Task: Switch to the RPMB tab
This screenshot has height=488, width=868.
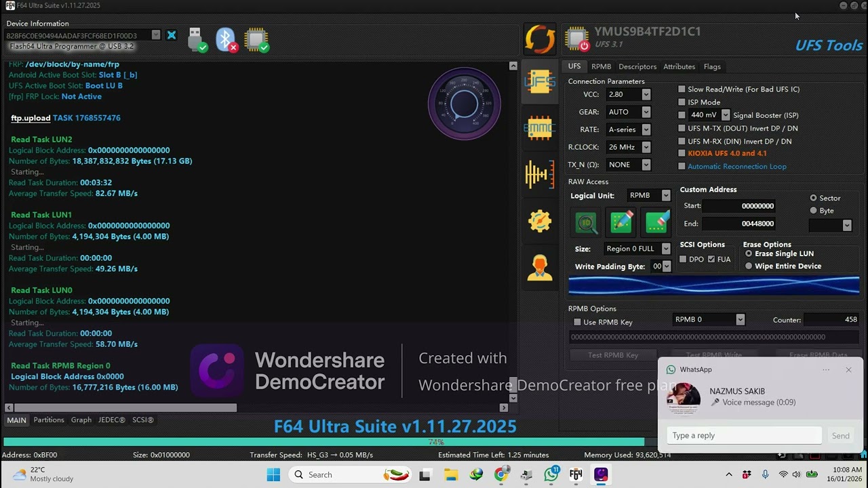Action: pyautogui.click(x=601, y=66)
